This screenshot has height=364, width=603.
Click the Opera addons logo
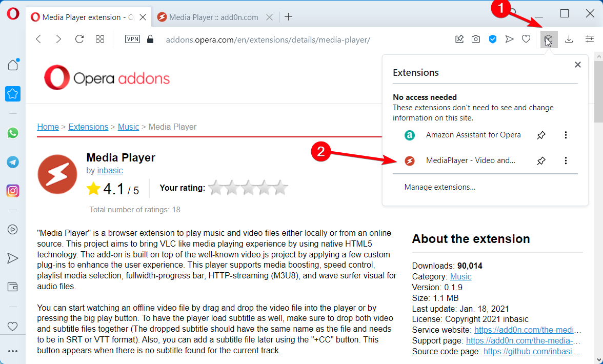tap(107, 77)
